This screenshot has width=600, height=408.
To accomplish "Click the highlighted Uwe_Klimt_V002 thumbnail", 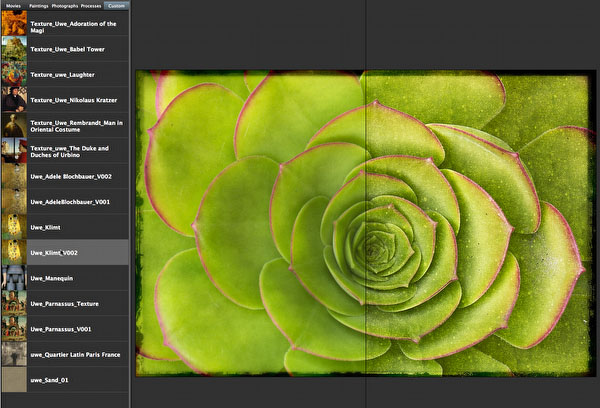I will 14,252.
